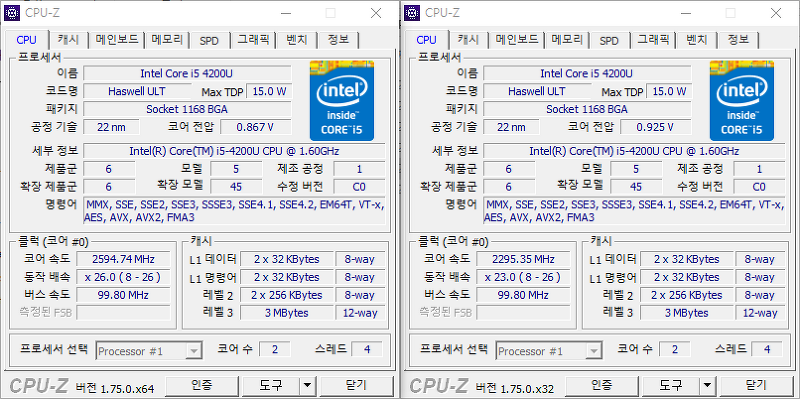800x399 pixels.
Task: Click the version label 1.75.0.x32
Action: tap(514, 388)
